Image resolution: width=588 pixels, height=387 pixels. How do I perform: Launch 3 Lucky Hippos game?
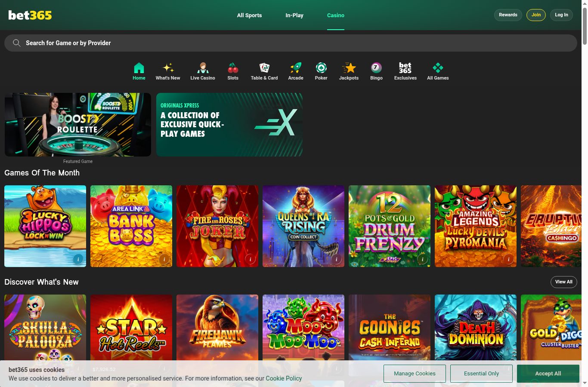tap(45, 226)
